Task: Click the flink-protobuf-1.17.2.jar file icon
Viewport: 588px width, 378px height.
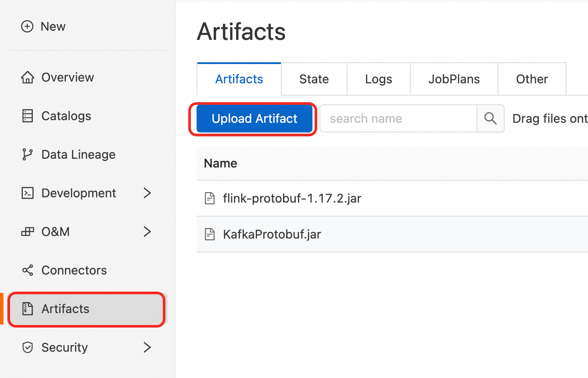Action: coord(210,199)
